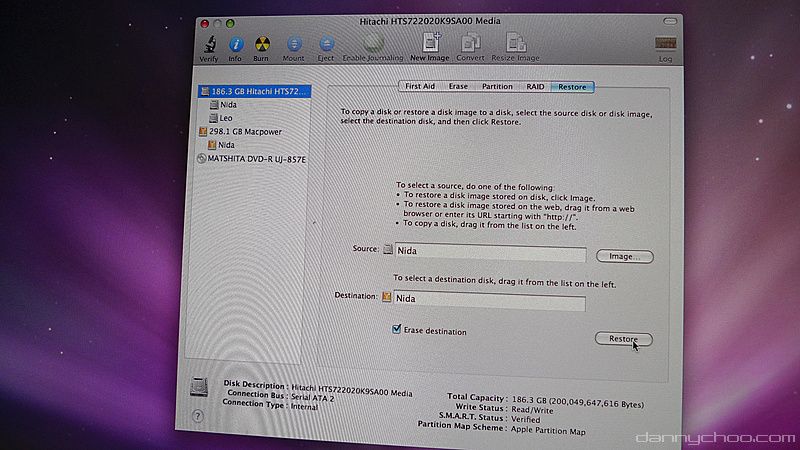Open the Partition tab
Screen dimensions: 800x450
tap(497, 86)
